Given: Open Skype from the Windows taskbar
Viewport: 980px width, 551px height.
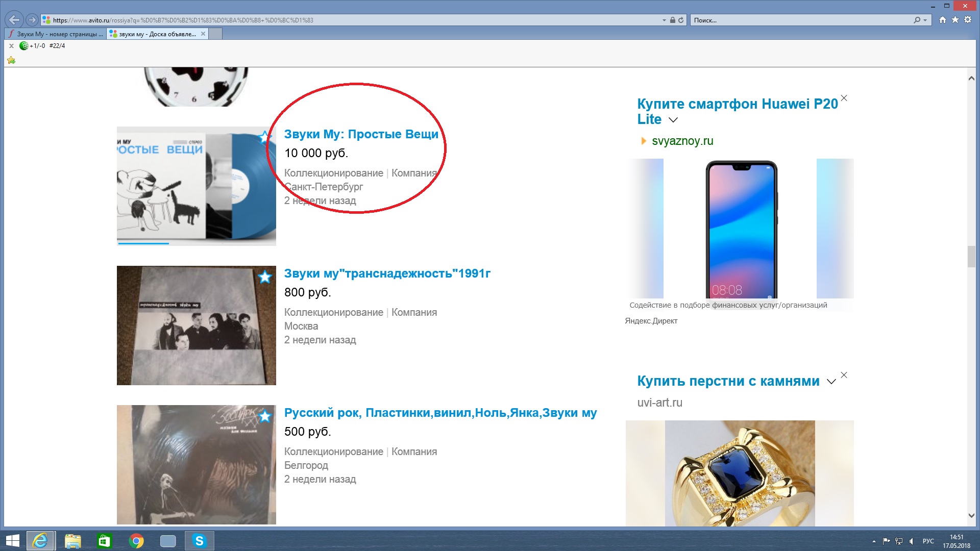Looking at the screenshot, I should [199, 541].
